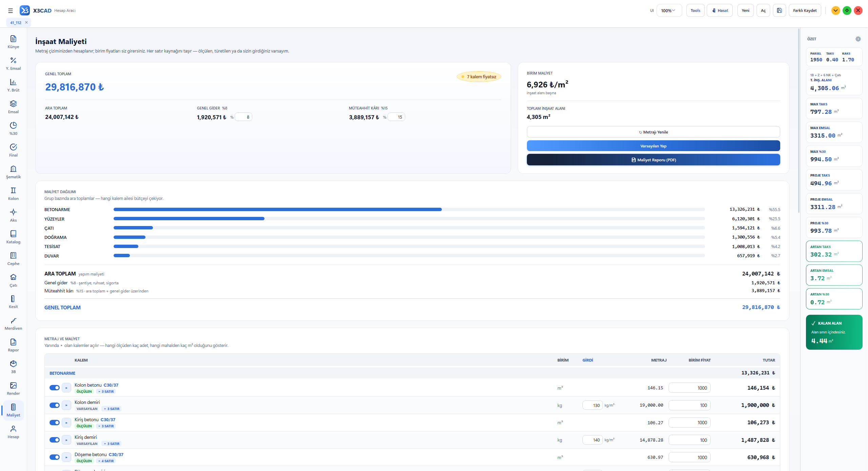Image resolution: width=868 pixels, height=471 pixels.
Task: Toggle off Kolon demiri line item
Action: click(x=55, y=405)
